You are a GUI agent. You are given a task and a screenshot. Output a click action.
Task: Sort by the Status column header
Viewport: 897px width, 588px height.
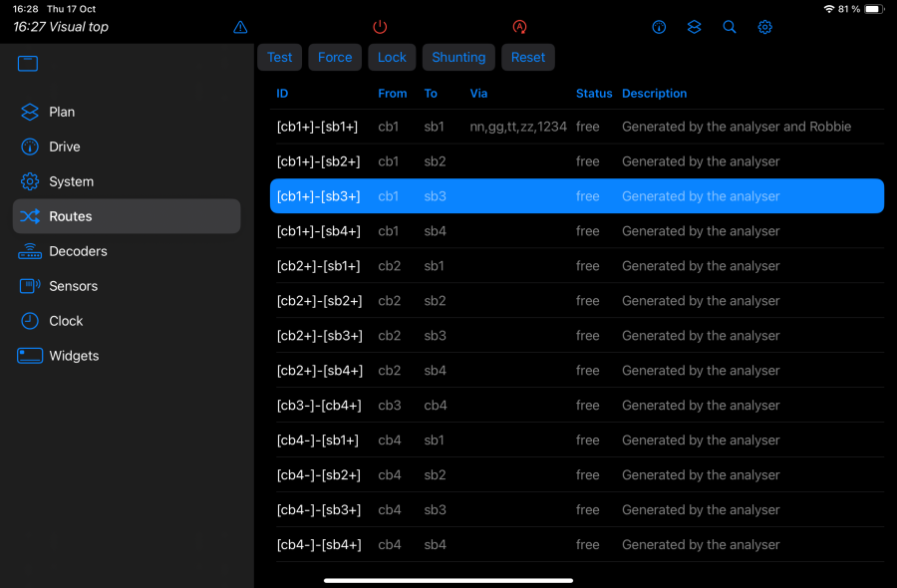pos(594,94)
